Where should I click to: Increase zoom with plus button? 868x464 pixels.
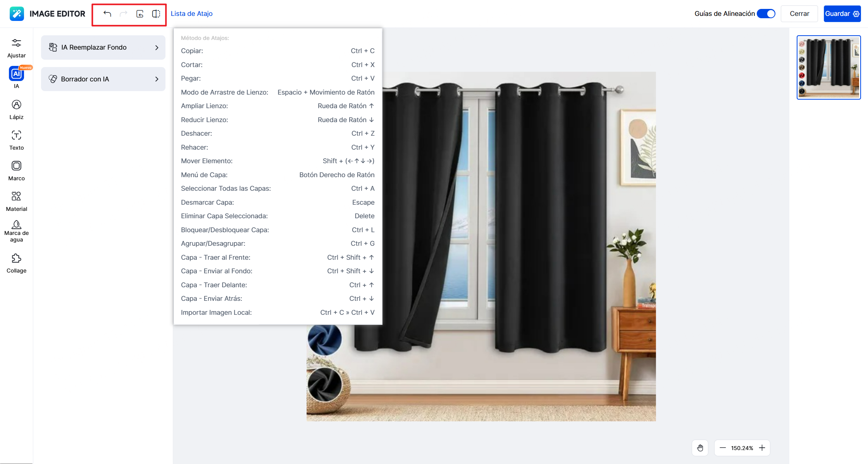(762, 448)
